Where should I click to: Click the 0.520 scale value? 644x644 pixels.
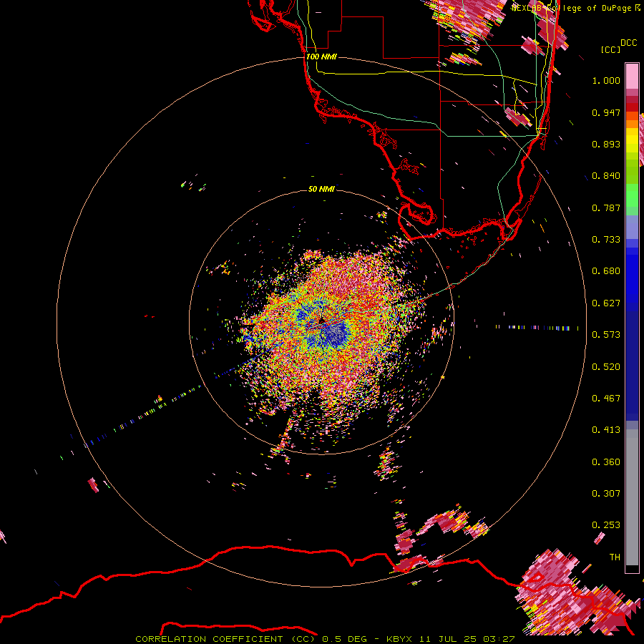click(606, 367)
